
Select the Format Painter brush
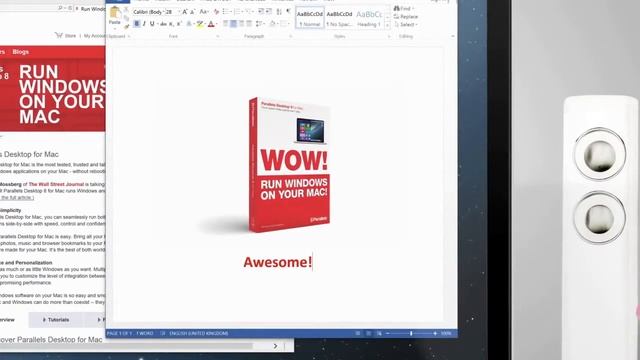click(x=127, y=27)
